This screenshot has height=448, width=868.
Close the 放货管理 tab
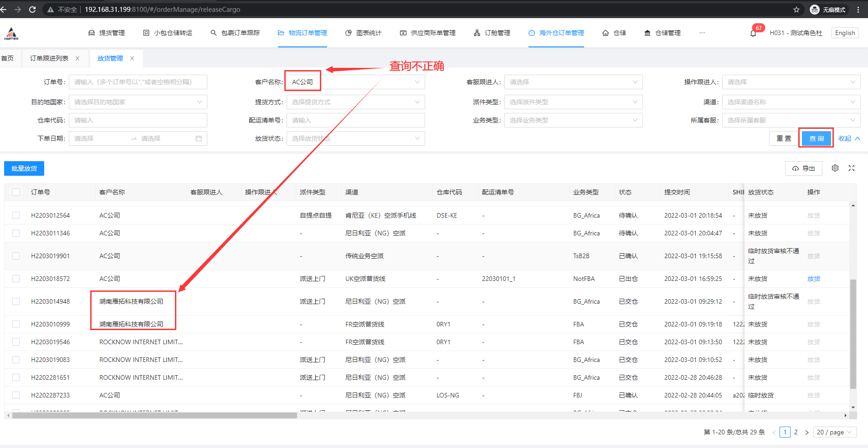(132, 58)
